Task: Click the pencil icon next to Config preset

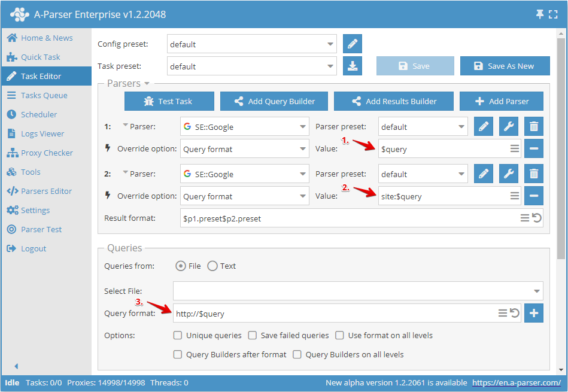Action: [x=353, y=44]
